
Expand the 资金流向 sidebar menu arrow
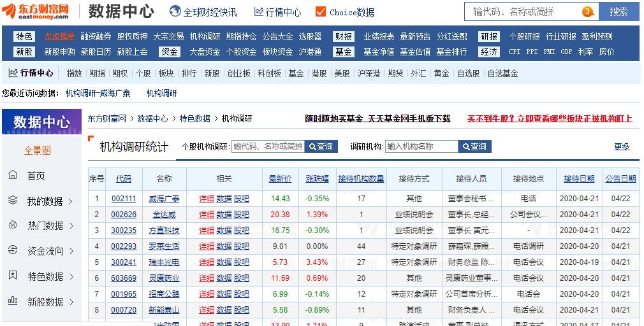tap(72, 252)
